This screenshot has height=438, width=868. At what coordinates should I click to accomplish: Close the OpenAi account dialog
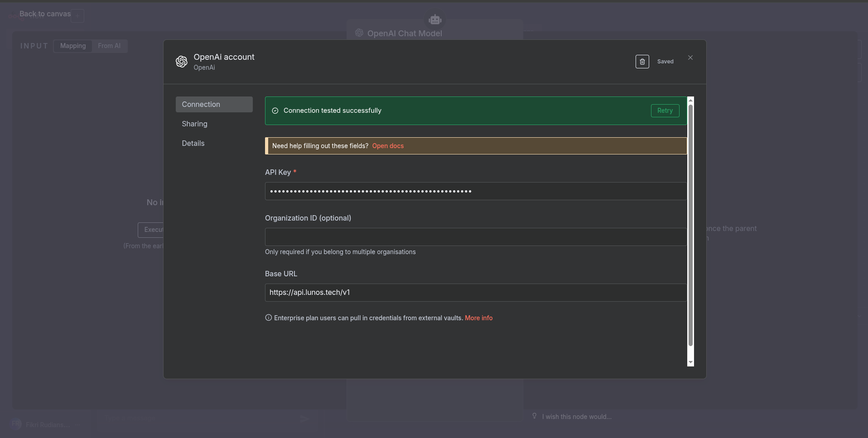690,58
